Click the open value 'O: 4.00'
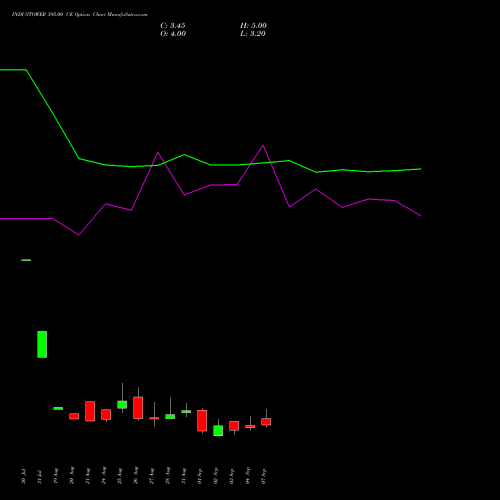This screenshot has width=500, height=500. (x=173, y=34)
